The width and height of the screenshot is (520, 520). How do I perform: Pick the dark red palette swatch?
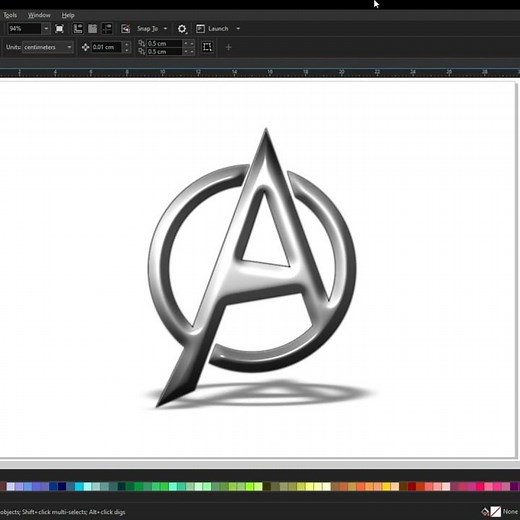point(412,486)
